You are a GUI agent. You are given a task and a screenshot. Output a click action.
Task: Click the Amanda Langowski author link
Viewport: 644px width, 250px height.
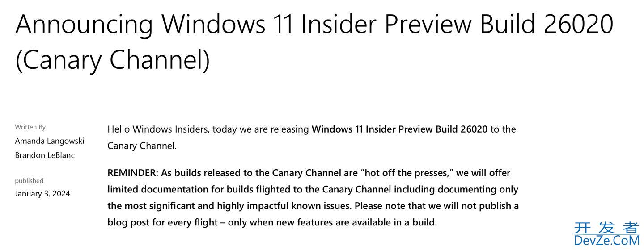tap(50, 141)
